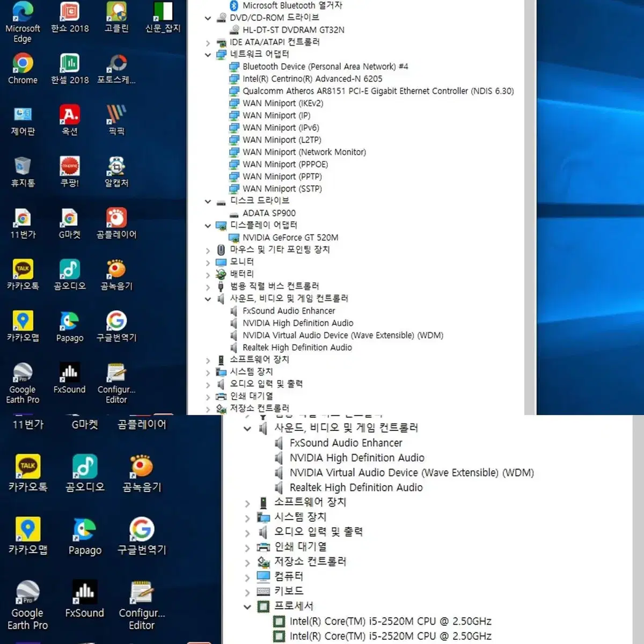644x644 pixels.
Task: Open the 제어판 desktop icon
Action: 23,120
